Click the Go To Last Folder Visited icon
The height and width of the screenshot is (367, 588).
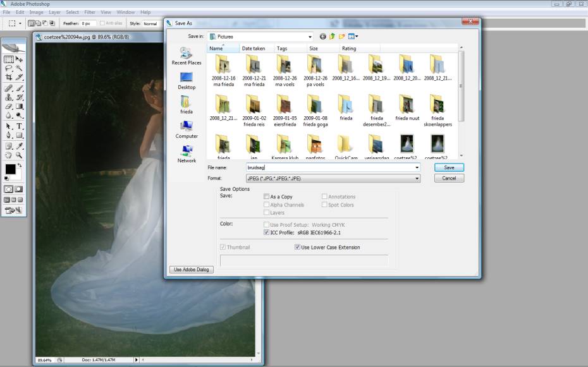(x=322, y=37)
